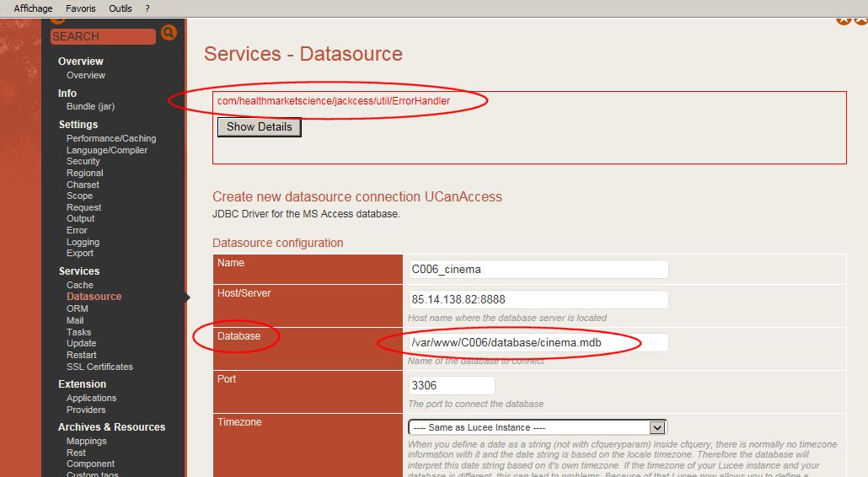Click the Datasource configuration heading
The height and width of the screenshot is (477, 868).
(277, 243)
